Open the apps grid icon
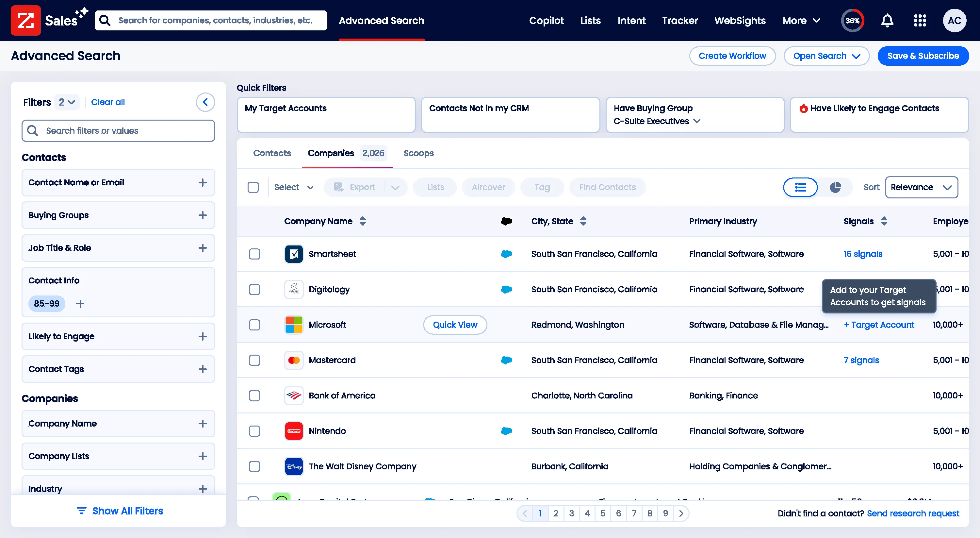Viewport: 980px width, 538px height. 920,20
